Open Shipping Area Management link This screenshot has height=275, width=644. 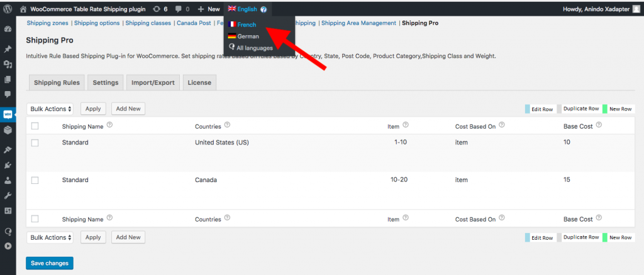[358, 23]
